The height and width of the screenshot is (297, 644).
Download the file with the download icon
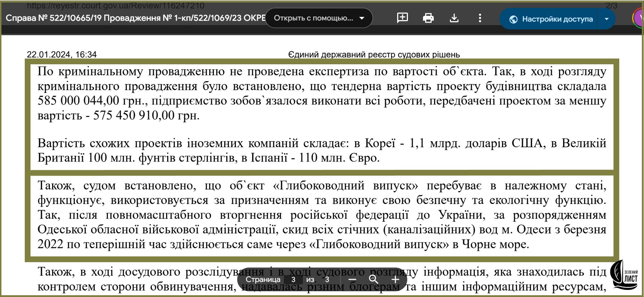(454, 18)
